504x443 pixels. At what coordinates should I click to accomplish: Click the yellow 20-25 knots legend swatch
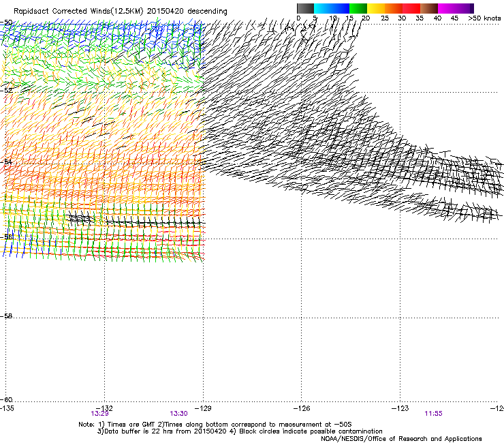376,8
